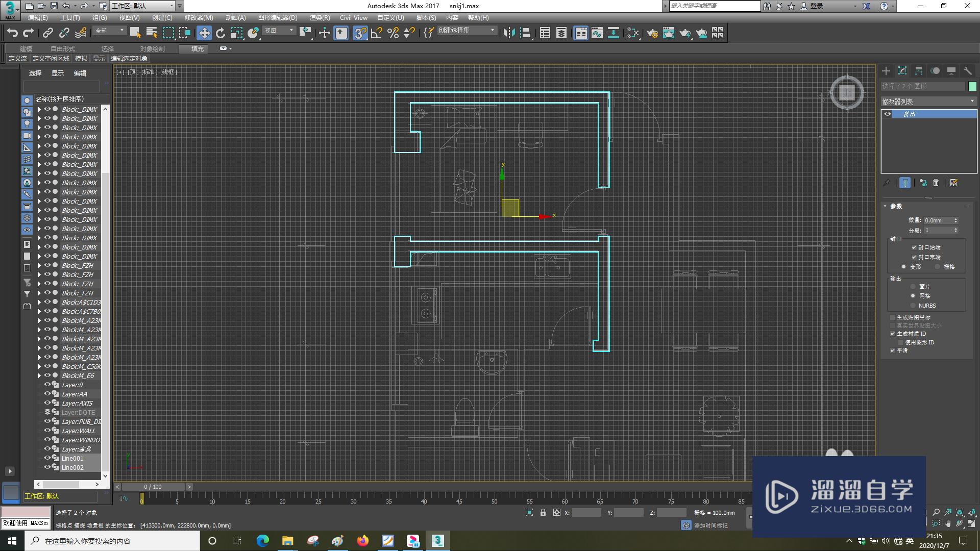Click Pin Stack icon under modifier list
980x552 pixels.
(x=887, y=183)
